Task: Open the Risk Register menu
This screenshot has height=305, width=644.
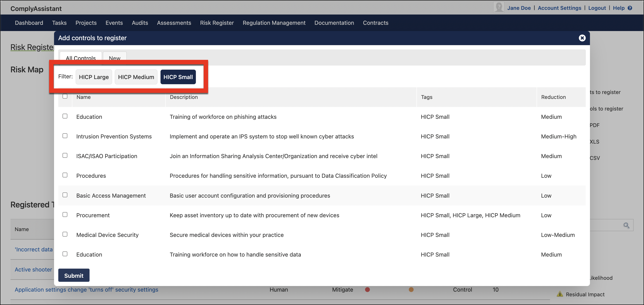Action: pos(217,23)
